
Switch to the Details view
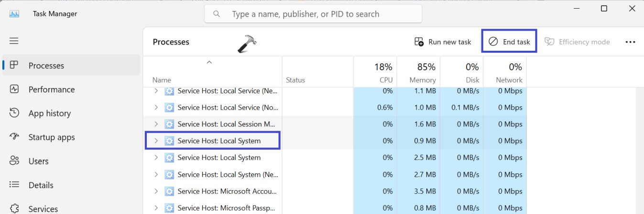coord(41,185)
